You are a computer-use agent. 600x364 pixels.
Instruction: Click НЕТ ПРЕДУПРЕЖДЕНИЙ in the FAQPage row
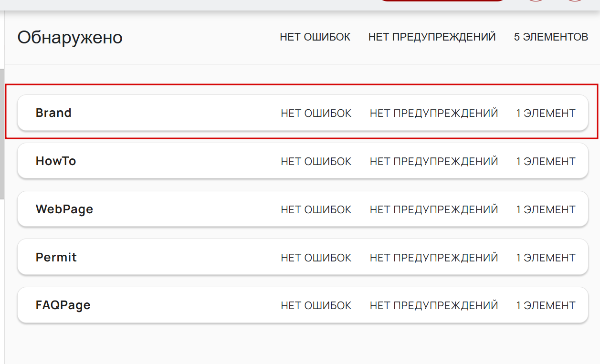pyautogui.click(x=433, y=306)
